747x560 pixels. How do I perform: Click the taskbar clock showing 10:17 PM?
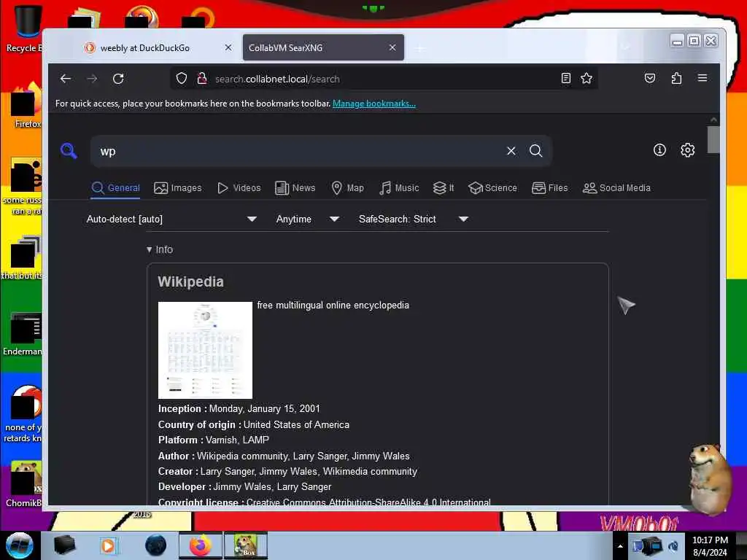pos(710,545)
